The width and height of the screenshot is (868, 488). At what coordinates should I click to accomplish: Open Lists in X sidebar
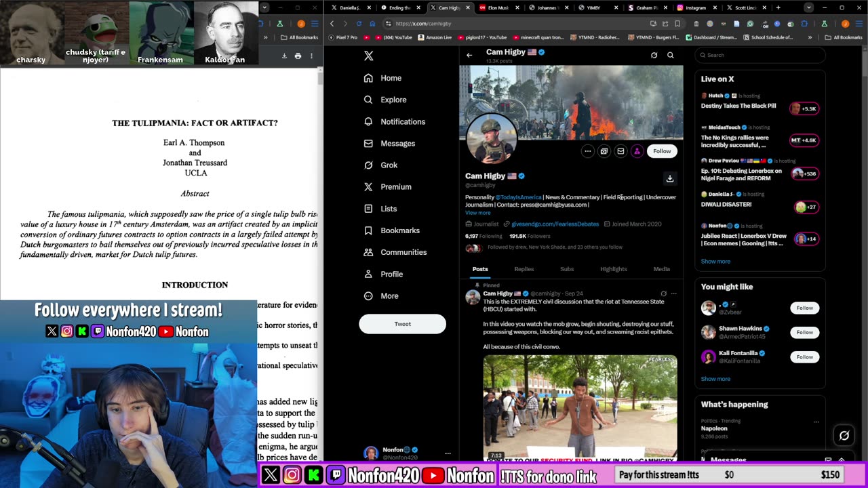click(380, 209)
